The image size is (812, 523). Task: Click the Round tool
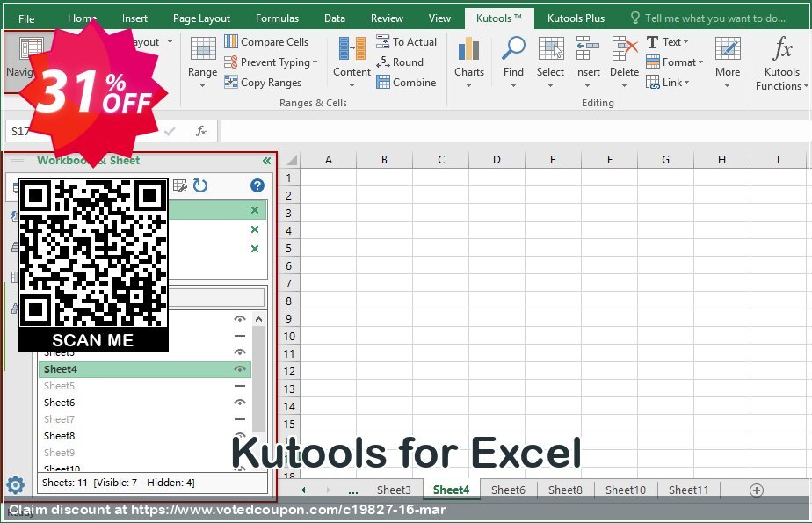coord(400,62)
